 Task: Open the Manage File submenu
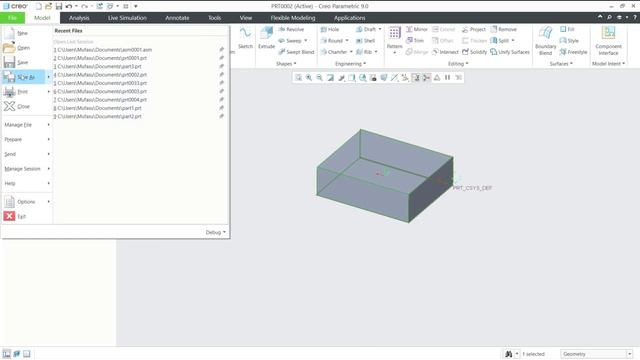27,125
